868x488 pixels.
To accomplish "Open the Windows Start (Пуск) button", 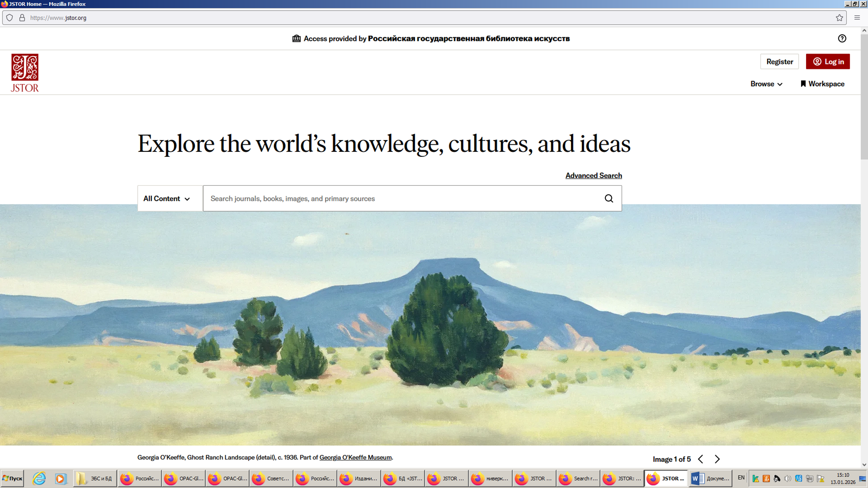I will coord(12,478).
